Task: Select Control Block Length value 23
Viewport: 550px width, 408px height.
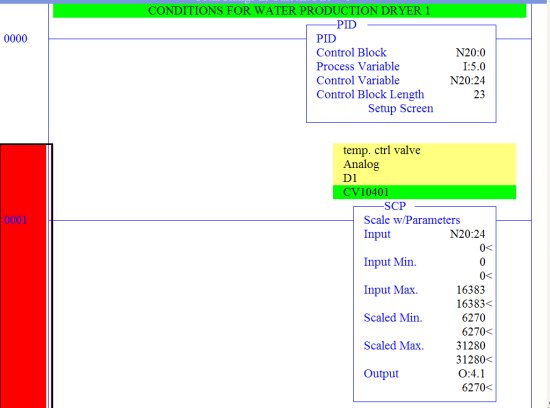Action: coord(479,94)
